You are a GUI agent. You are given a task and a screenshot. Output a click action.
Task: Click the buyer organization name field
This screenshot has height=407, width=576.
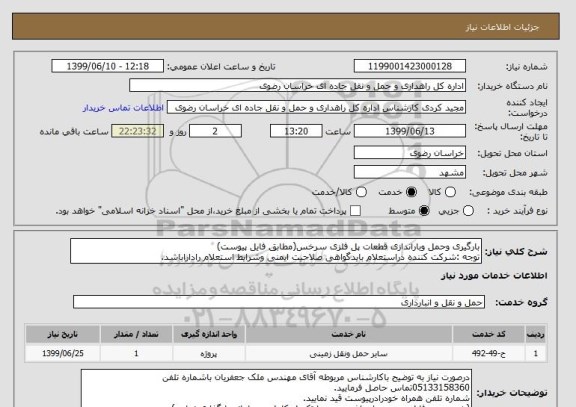[298, 86]
